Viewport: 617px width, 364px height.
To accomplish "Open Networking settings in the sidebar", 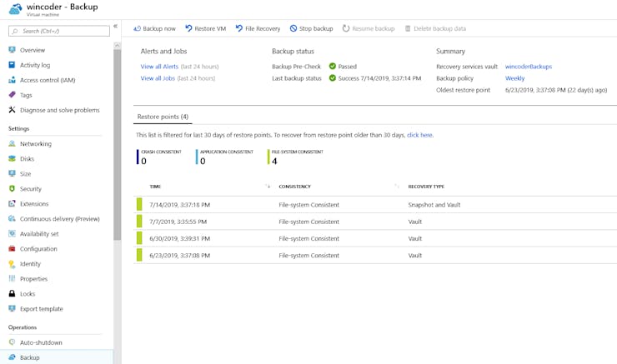I will pos(35,144).
